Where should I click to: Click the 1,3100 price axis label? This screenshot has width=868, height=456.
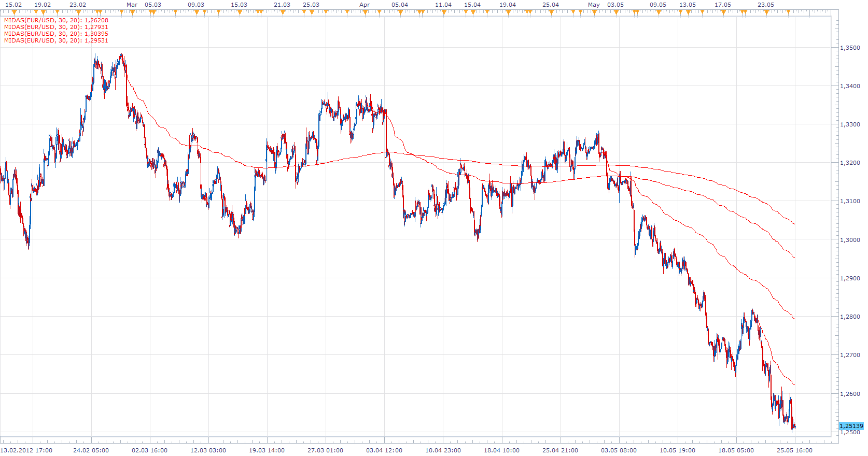[x=850, y=201]
